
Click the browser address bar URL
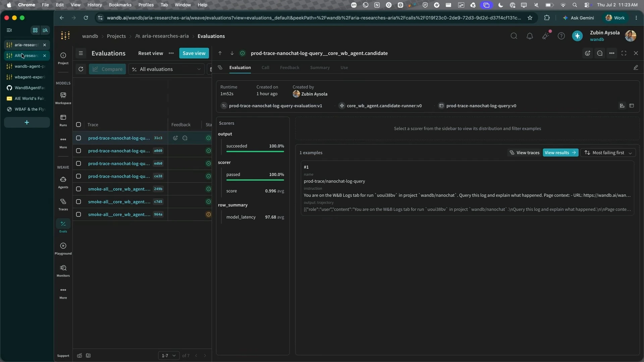click(x=314, y=18)
